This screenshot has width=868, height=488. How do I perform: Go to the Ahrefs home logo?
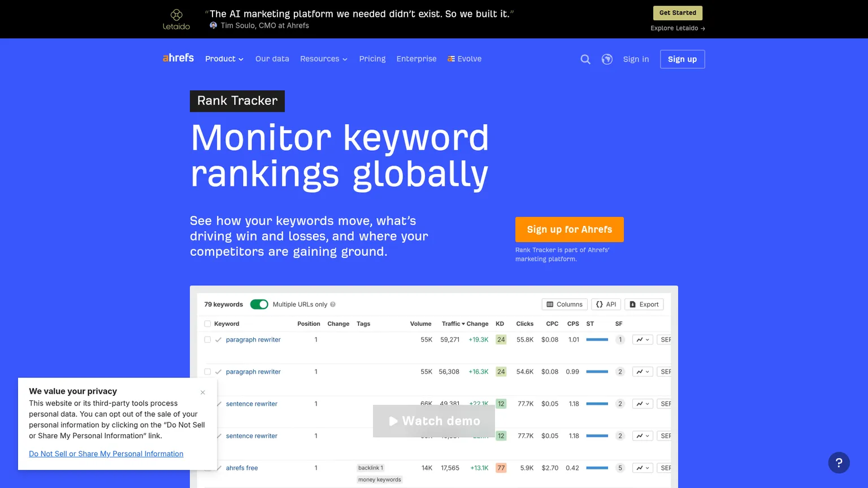(178, 58)
